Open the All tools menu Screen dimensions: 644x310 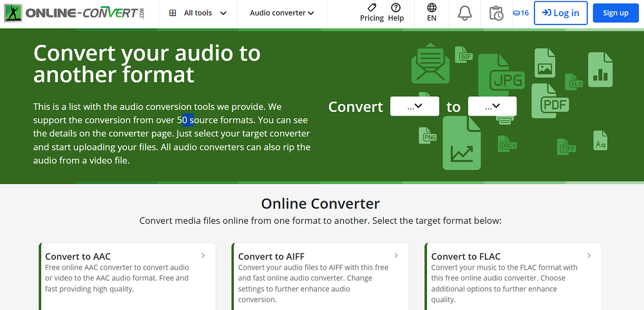198,13
